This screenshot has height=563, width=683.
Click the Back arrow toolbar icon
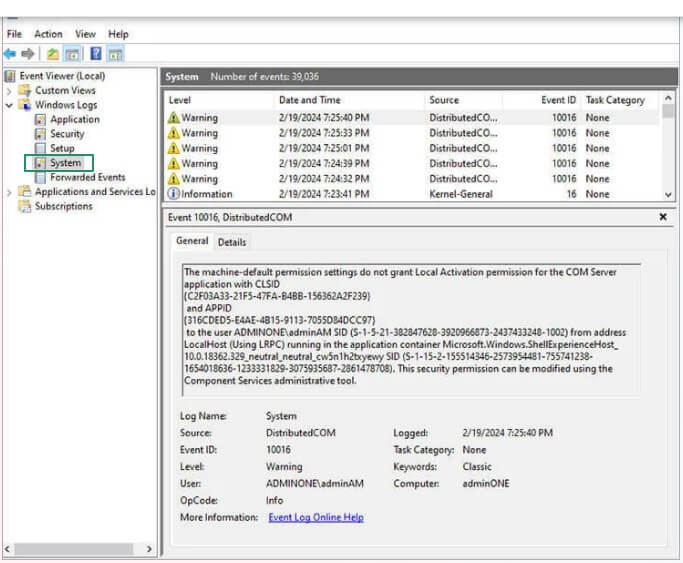pos(11,54)
